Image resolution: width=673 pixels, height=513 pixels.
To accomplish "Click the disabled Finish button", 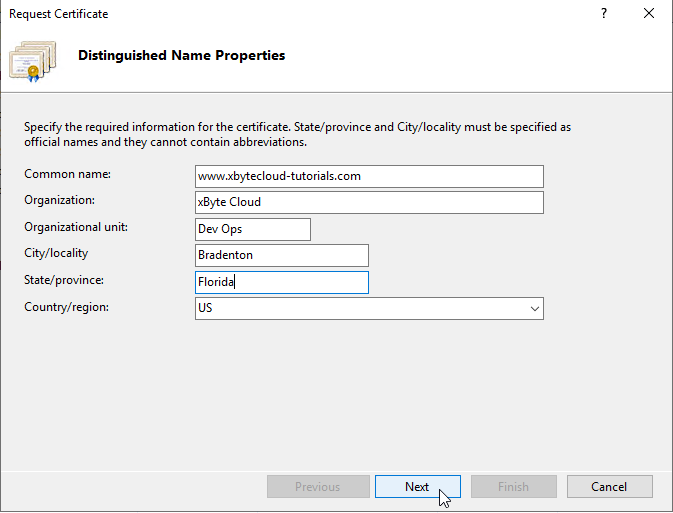I will click(514, 486).
